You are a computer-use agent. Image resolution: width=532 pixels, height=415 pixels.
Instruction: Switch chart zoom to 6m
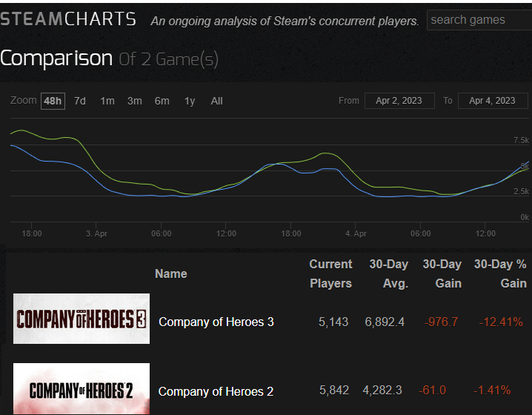[x=162, y=101]
